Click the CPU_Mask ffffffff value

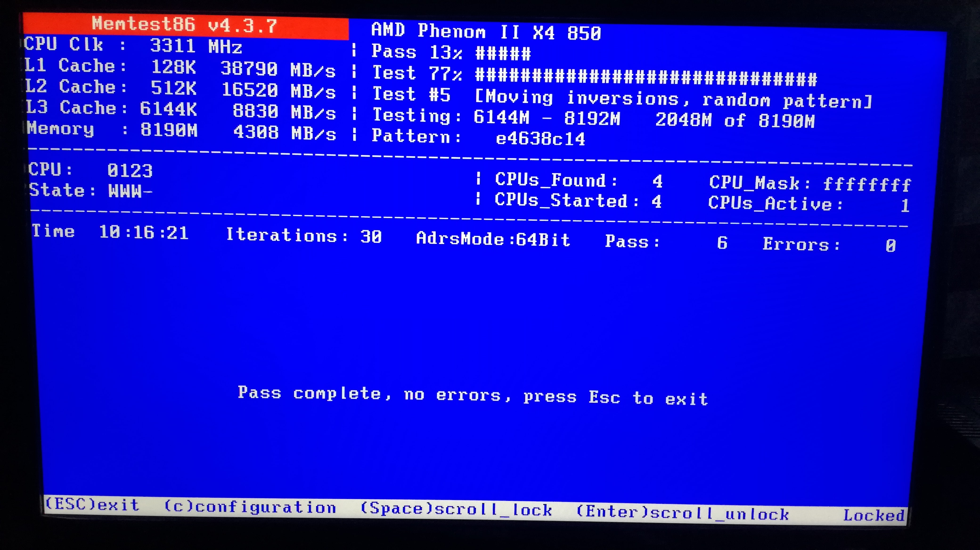click(867, 185)
